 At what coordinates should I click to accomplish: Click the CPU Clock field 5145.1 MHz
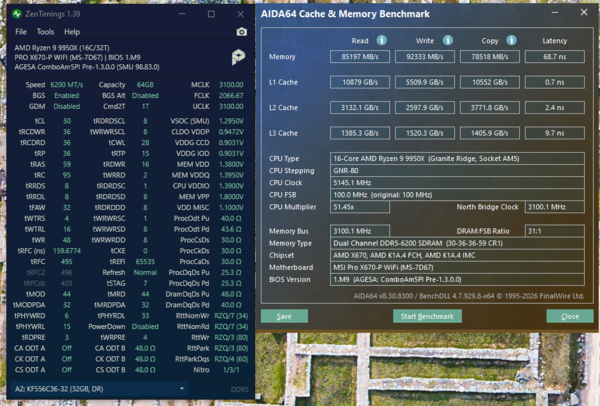pos(457,183)
